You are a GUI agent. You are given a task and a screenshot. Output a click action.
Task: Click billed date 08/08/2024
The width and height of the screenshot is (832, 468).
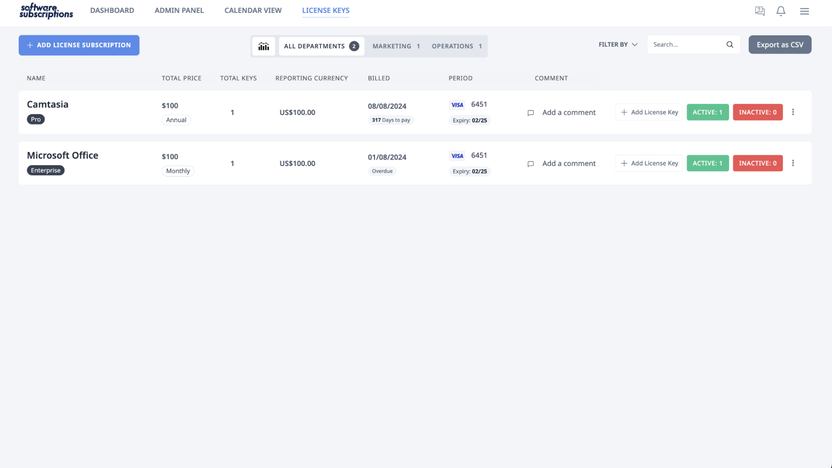387,106
